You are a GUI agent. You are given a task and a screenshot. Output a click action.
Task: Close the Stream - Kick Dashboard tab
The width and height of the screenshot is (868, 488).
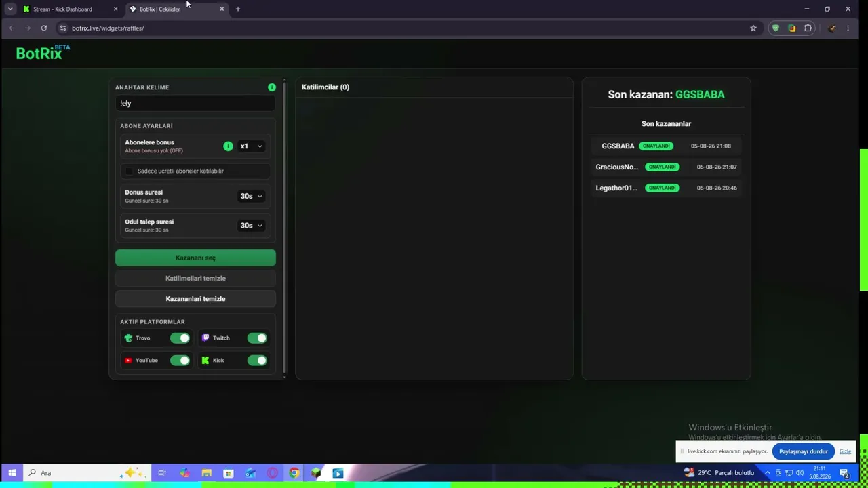(115, 9)
